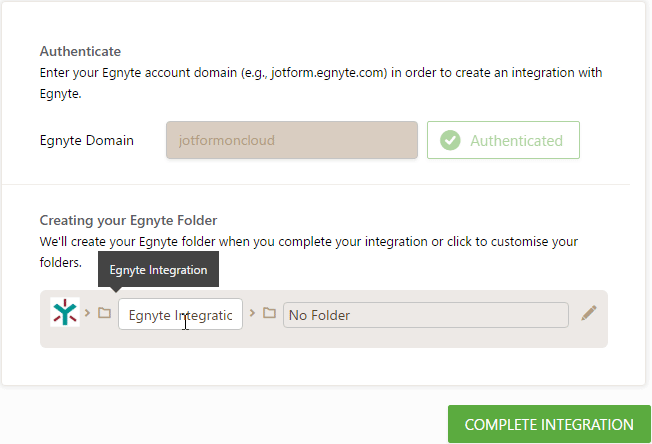Screen dimensions: 652x444
Task: Click the dark Egnyte Integration tooltip
Action: pos(158,269)
